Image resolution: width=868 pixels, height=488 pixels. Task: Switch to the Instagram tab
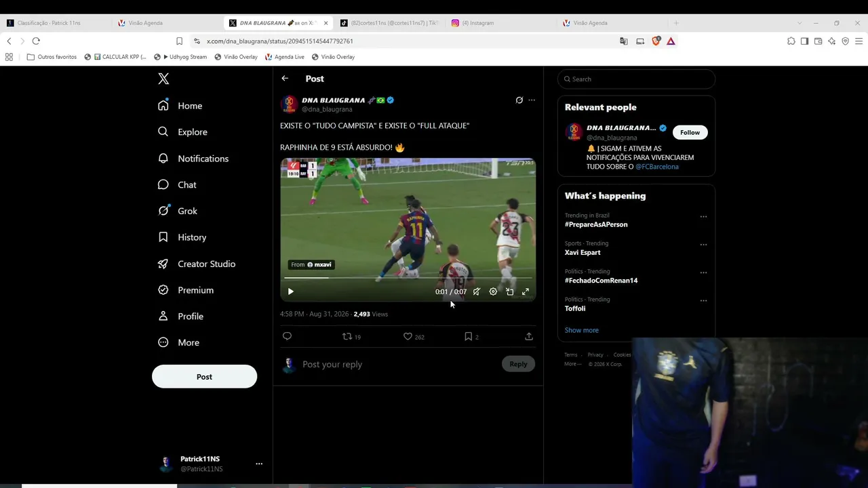click(x=500, y=23)
